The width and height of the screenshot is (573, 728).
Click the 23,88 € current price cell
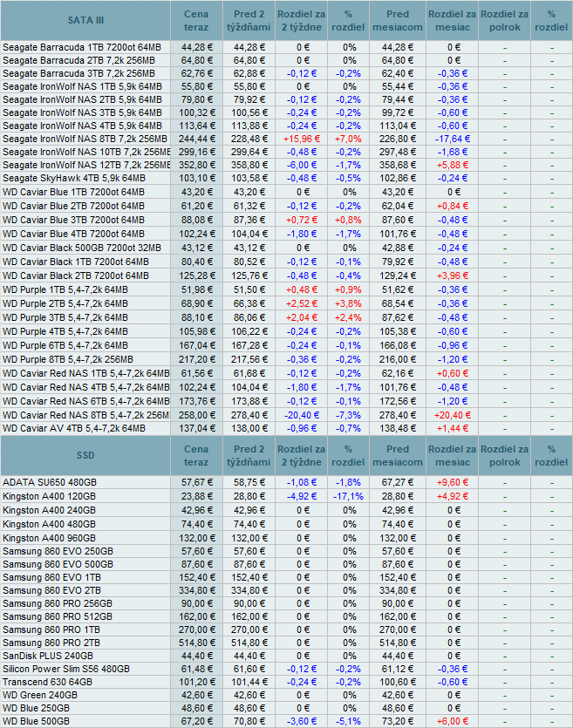pyautogui.click(x=197, y=496)
